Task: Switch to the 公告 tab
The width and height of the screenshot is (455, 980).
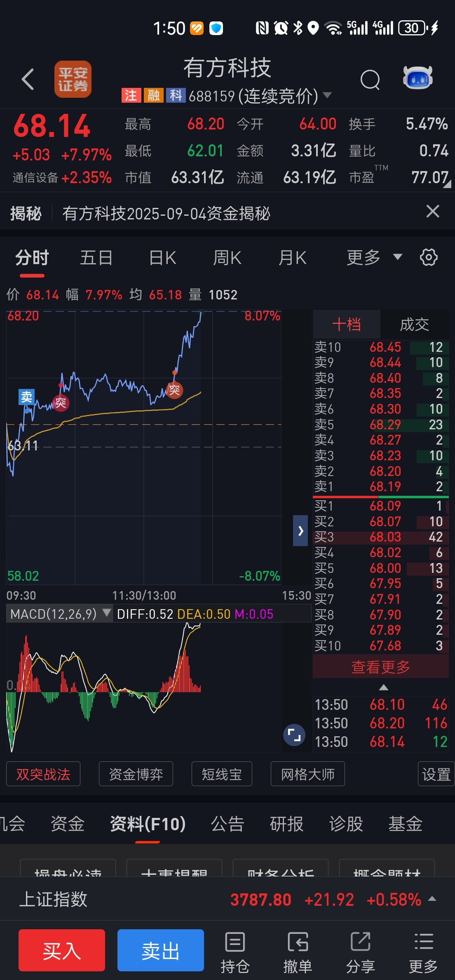Action: (227, 824)
